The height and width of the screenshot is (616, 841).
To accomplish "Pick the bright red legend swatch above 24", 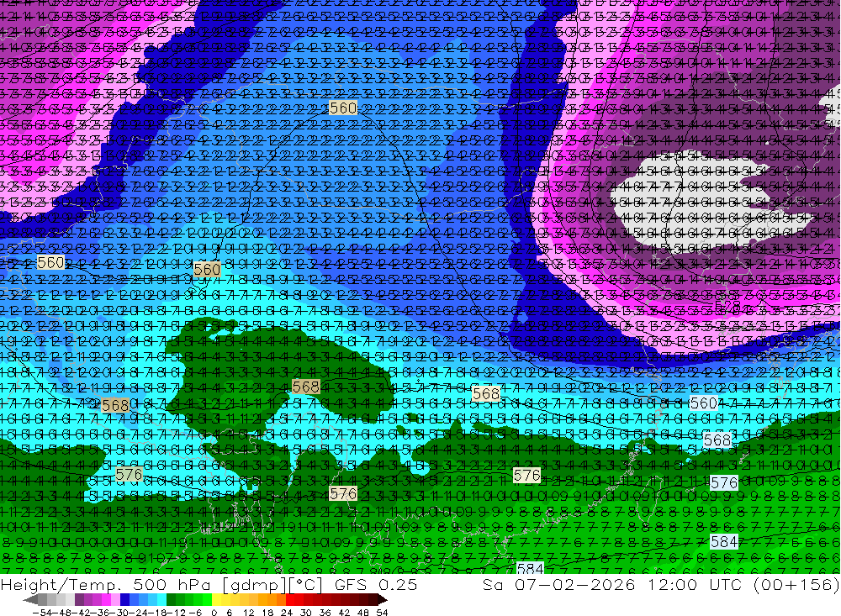I will click(x=290, y=600).
